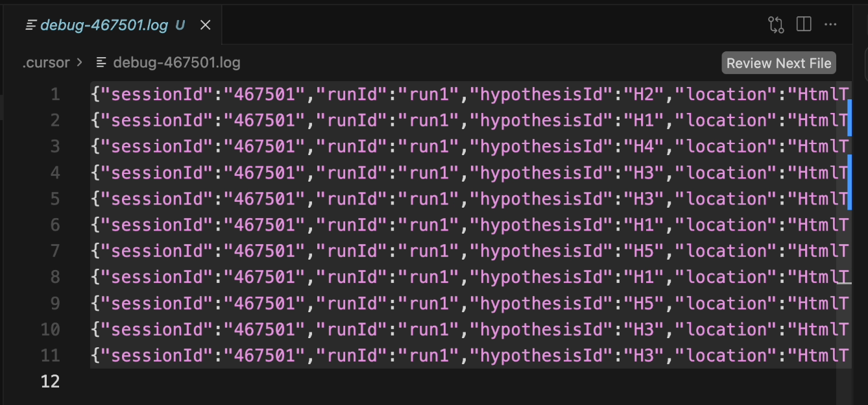Close the debug-467501.log tab

click(x=205, y=25)
